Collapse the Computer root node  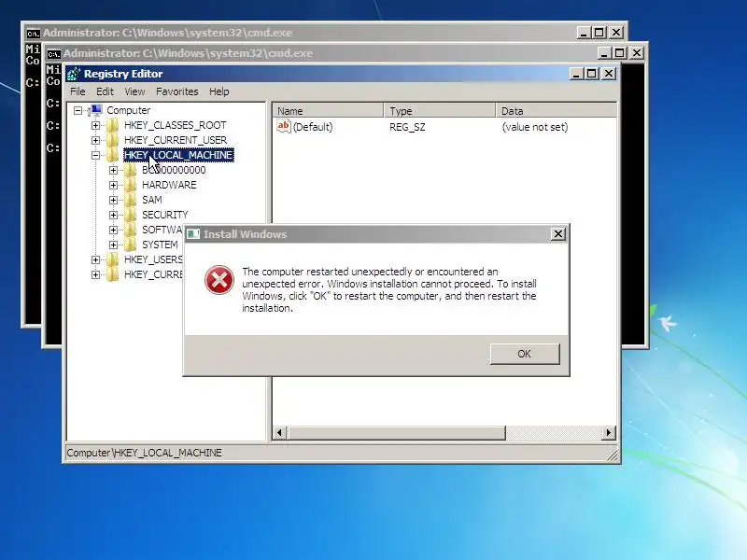(x=78, y=110)
